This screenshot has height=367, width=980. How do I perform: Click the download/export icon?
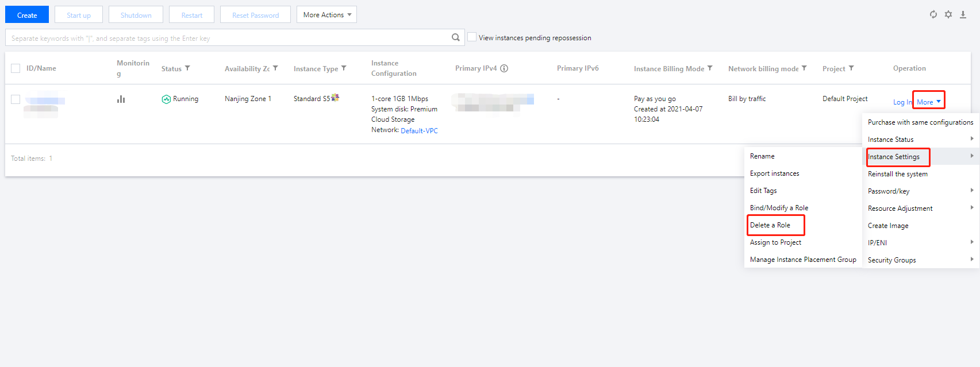click(x=963, y=14)
